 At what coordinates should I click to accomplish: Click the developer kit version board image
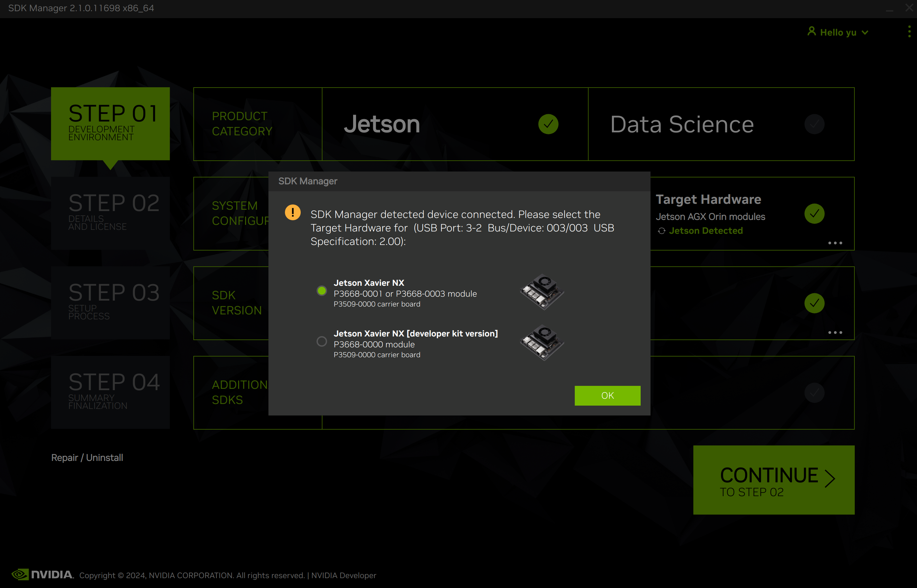pos(542,342)
